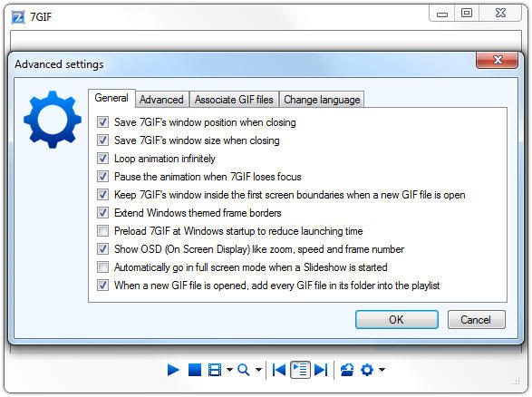The width and height of the screenshot is (532, 397).
Task: Select the General tab
Action: tap(111, 98)
